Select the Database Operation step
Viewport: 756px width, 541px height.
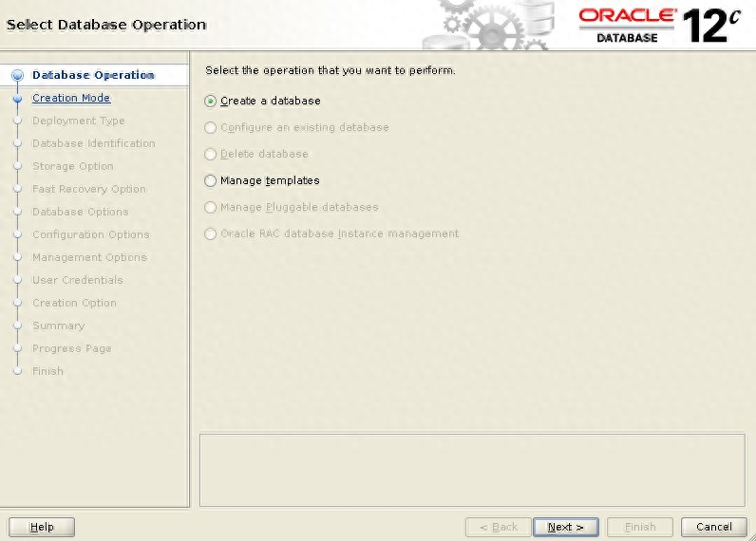click(93, 75)
